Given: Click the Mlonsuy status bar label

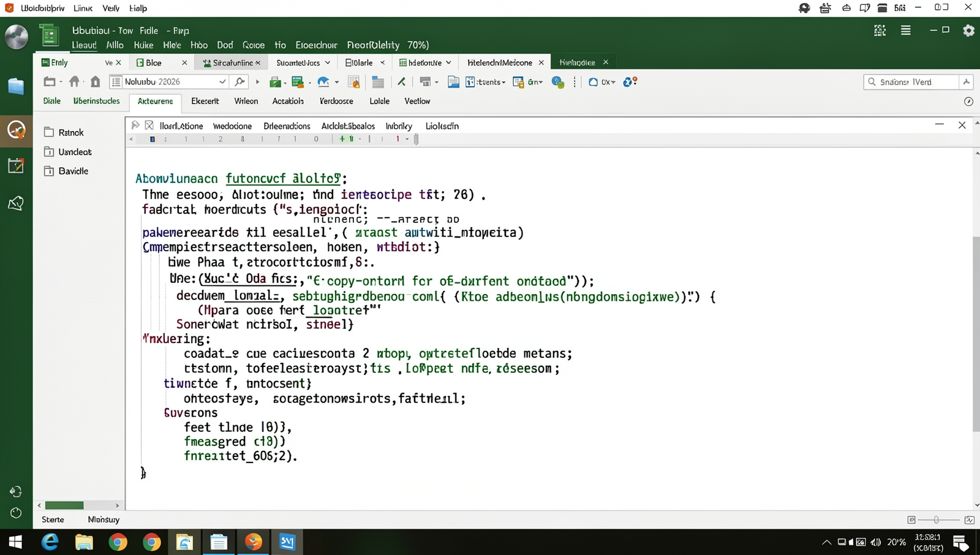Looking at the screenshot, I should tap(104, 519).
